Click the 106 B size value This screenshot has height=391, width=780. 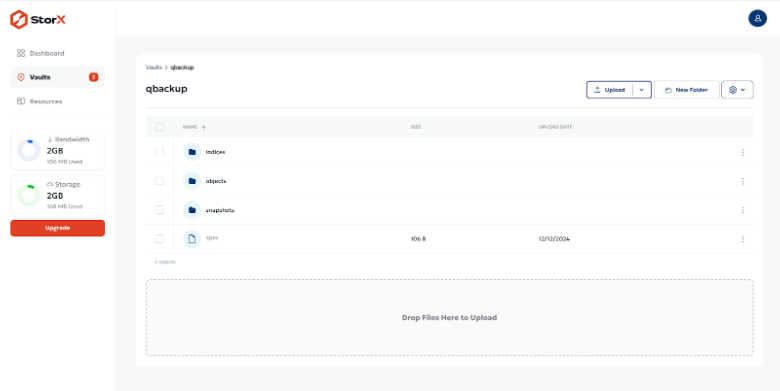(x=418, y=239)
